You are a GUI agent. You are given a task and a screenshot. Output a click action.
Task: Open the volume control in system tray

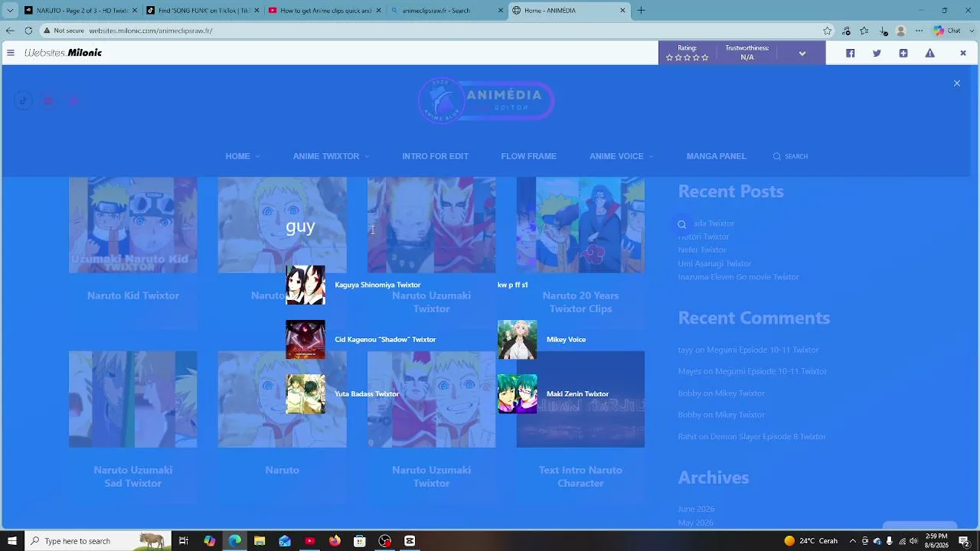[913, 541]
